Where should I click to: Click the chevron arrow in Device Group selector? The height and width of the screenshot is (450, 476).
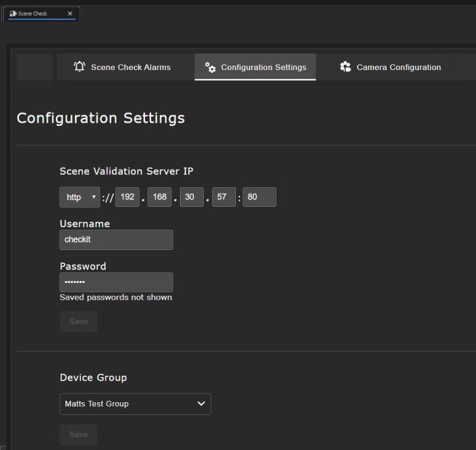tap(200, 404)
